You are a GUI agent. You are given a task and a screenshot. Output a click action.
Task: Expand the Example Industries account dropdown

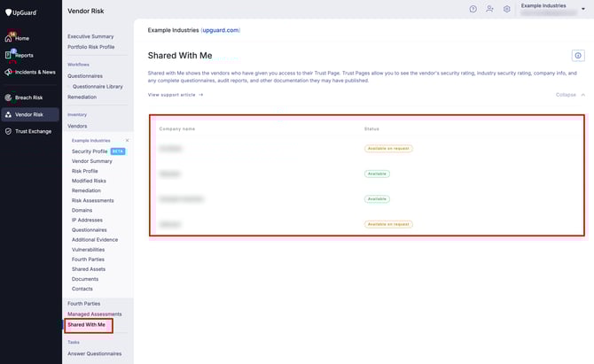click(x=583, y=8)
